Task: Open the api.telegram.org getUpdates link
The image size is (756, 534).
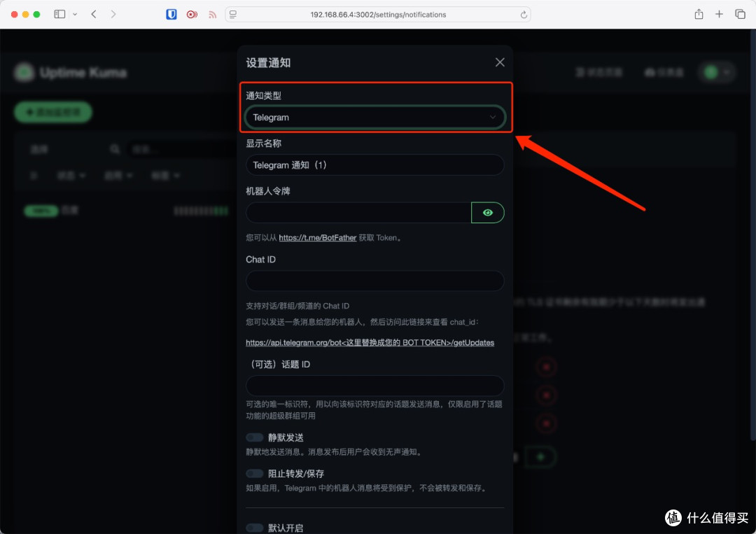Action: (x=370, y=343)
